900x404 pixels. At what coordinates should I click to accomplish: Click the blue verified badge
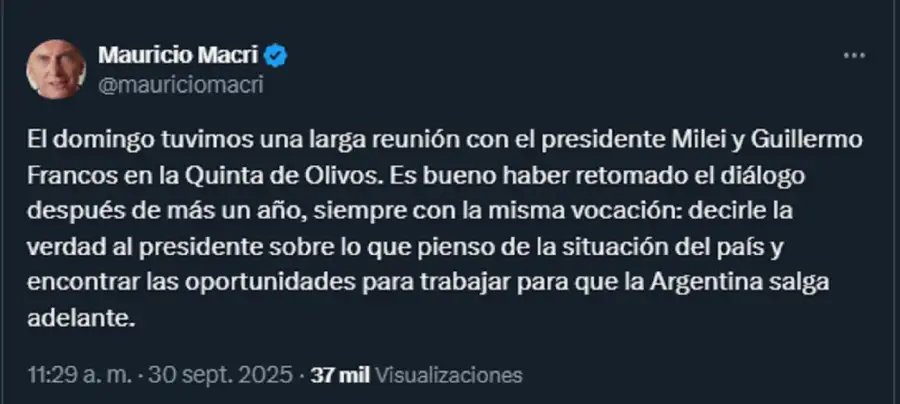[276, 56]
